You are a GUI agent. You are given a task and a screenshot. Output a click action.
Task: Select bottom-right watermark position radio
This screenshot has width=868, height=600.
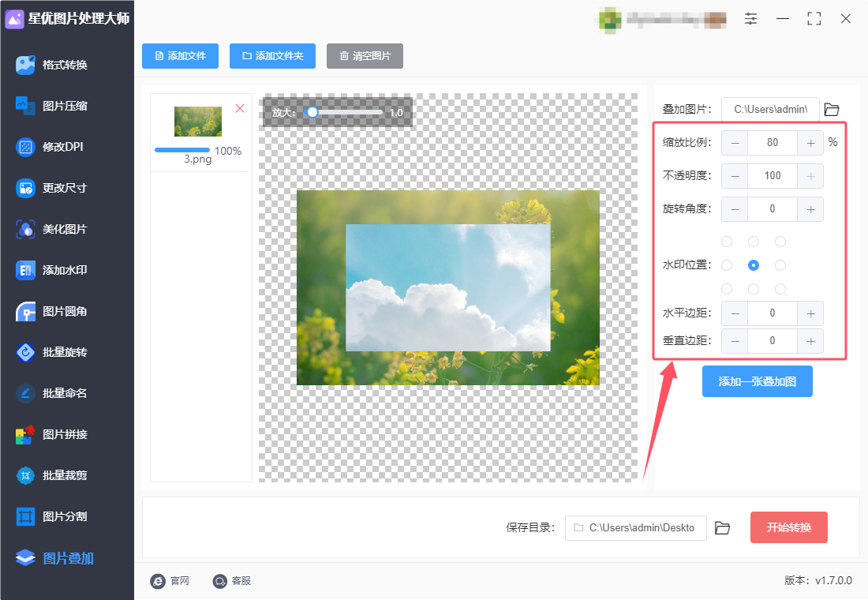pos(780,289)
